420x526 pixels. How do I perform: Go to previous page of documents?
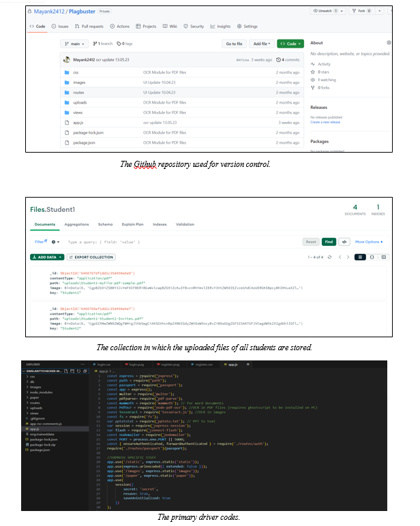point(340,258)
